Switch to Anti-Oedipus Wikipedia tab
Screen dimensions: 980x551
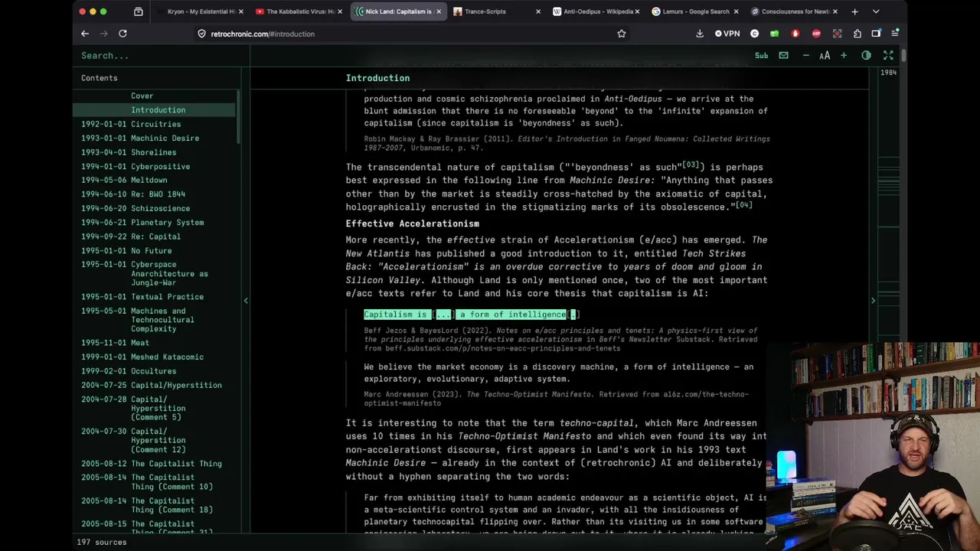(596, 11)
